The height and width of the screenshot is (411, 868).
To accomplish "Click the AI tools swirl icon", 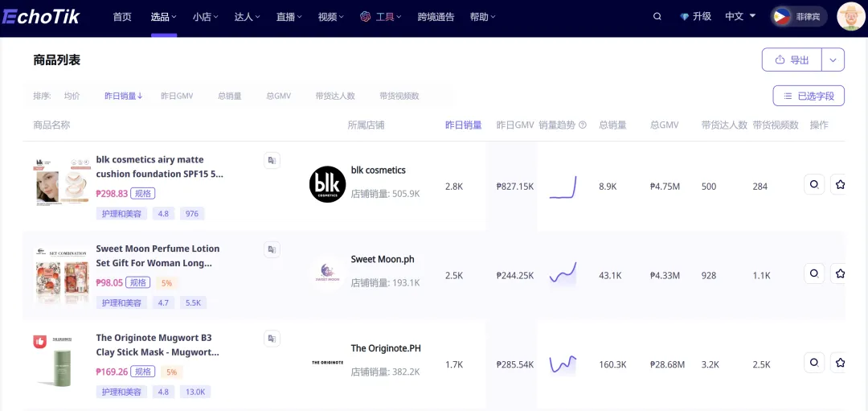I will click(x=366, y=17).
